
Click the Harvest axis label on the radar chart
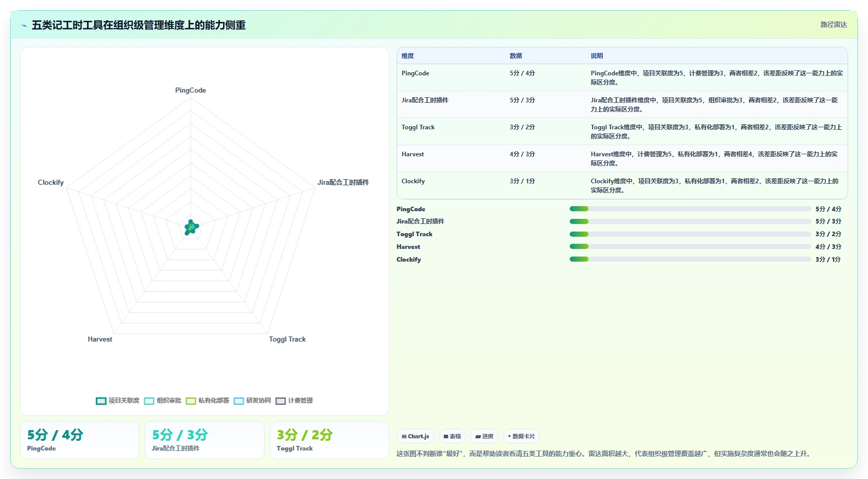point(100,339)
